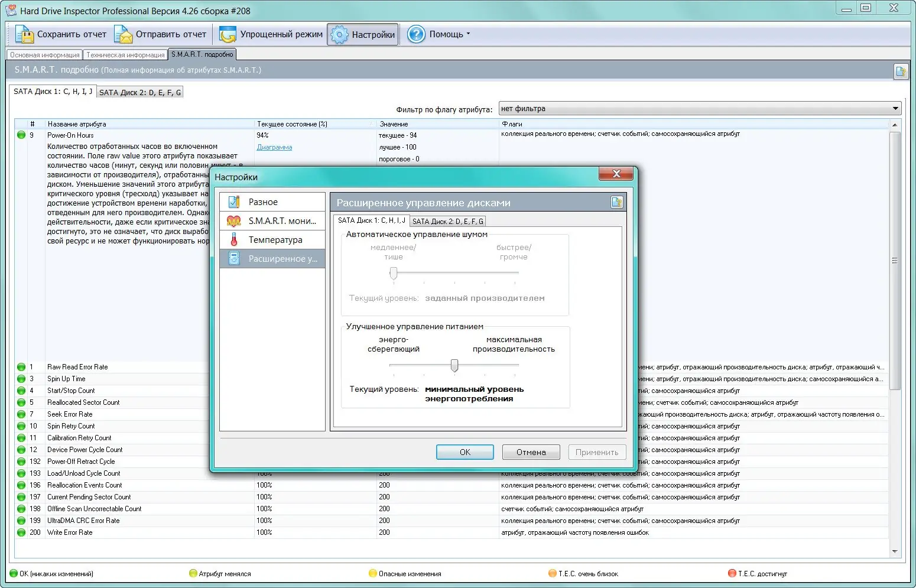Click green status icon for Start/Stop Count
The height and width of the screenshot is (588, 916).
point(21,391)
